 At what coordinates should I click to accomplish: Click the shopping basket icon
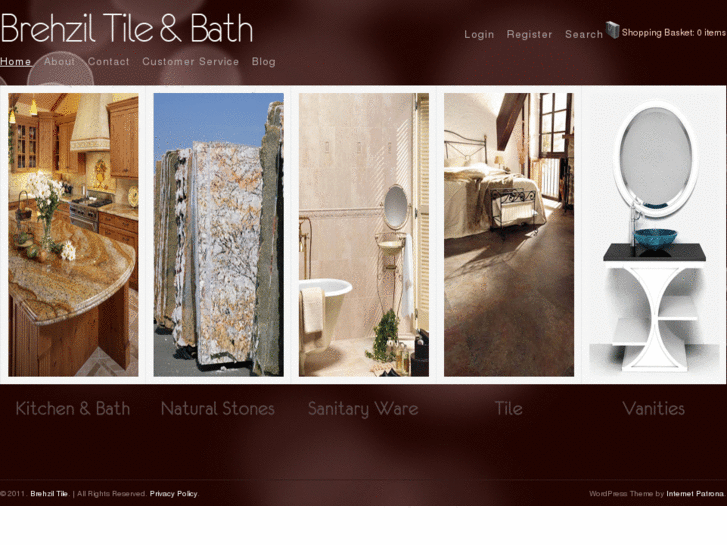[612, 30]
